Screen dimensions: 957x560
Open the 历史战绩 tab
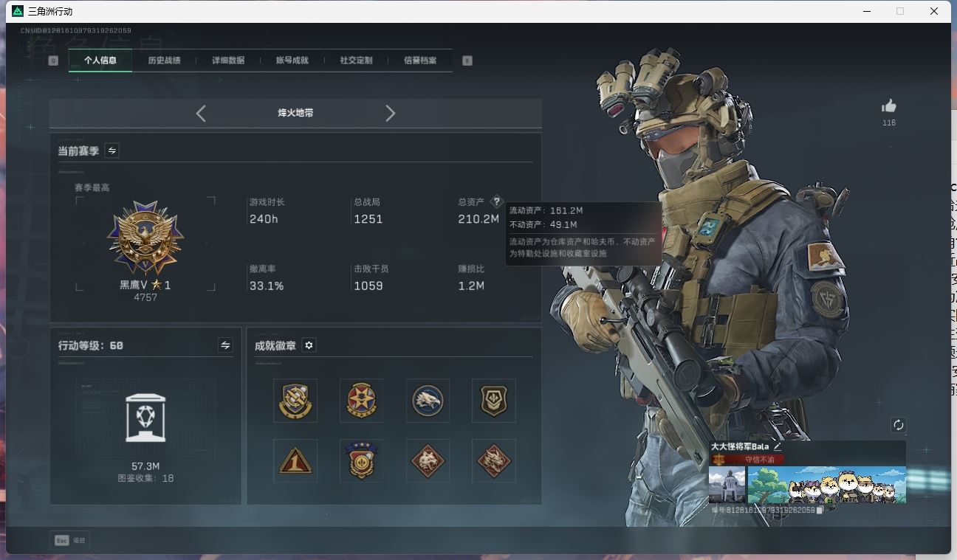click(x=164, y=61)
